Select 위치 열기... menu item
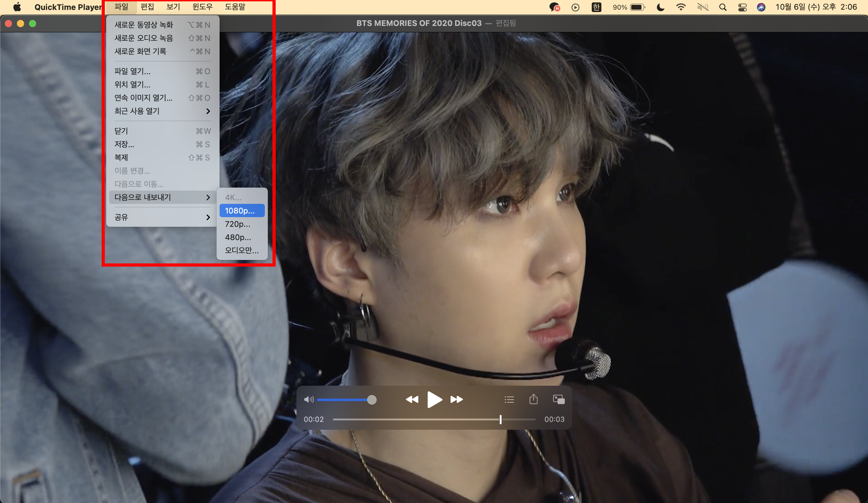868x503 pixels. pos(163,85)
